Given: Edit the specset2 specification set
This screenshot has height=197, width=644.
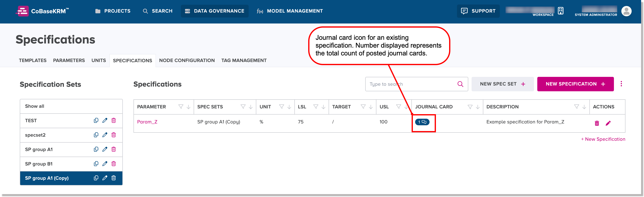Looking at the screenshot, I should pos(105,135).
